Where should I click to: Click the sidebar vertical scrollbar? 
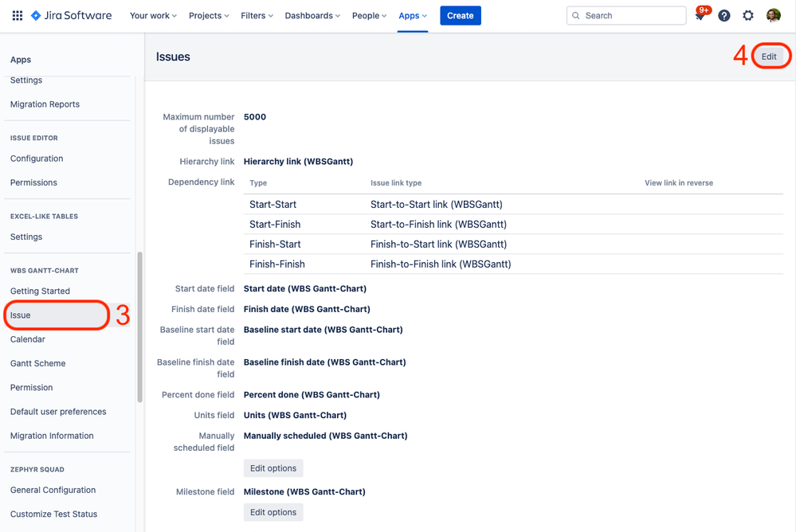(x=139, y=327)
